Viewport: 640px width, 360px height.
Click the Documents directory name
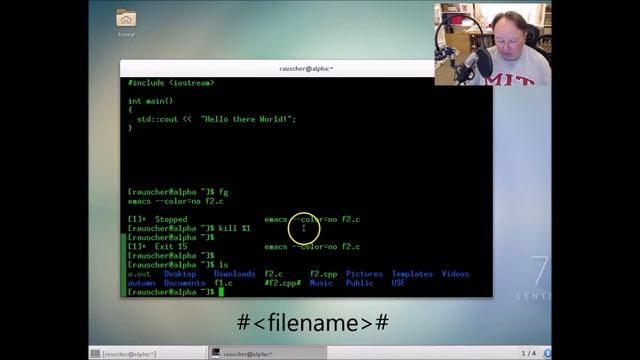pyautogui.click(x=184, y=283)
